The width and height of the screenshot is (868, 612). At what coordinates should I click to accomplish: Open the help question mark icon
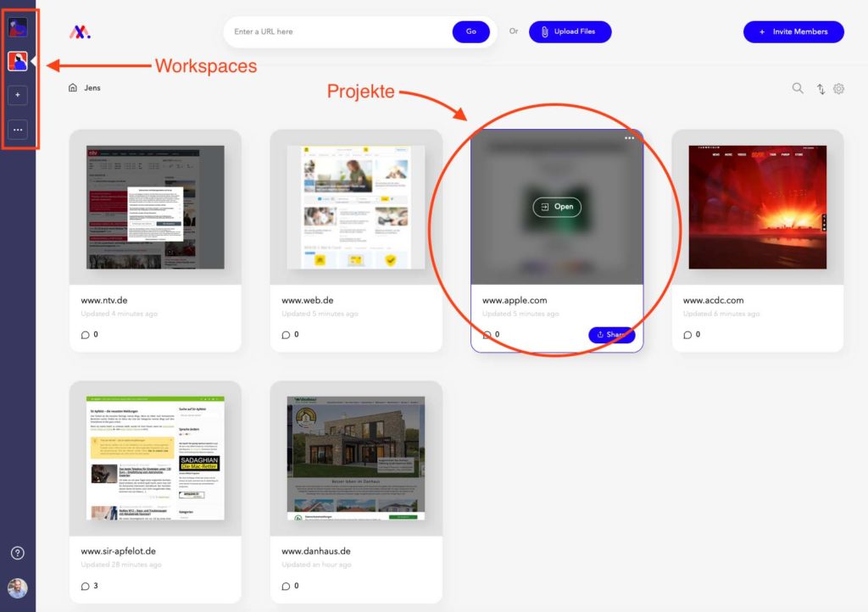point(18,553)
